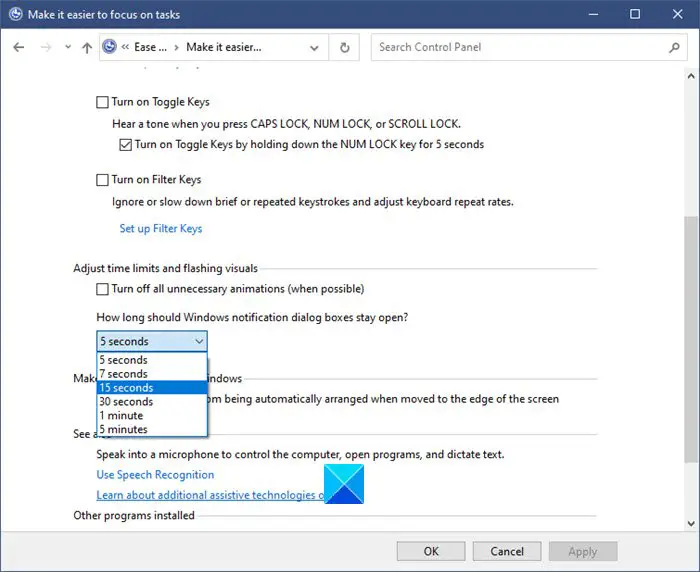Open the double-chevron breadcrumb overflow
Screen dimensions: 700x572
coord(125,47)
